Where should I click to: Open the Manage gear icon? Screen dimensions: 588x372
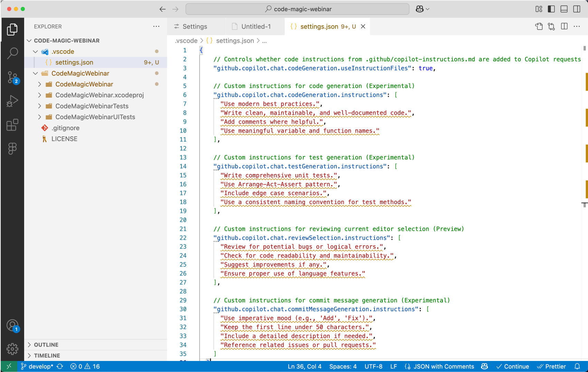coord(12,349)
